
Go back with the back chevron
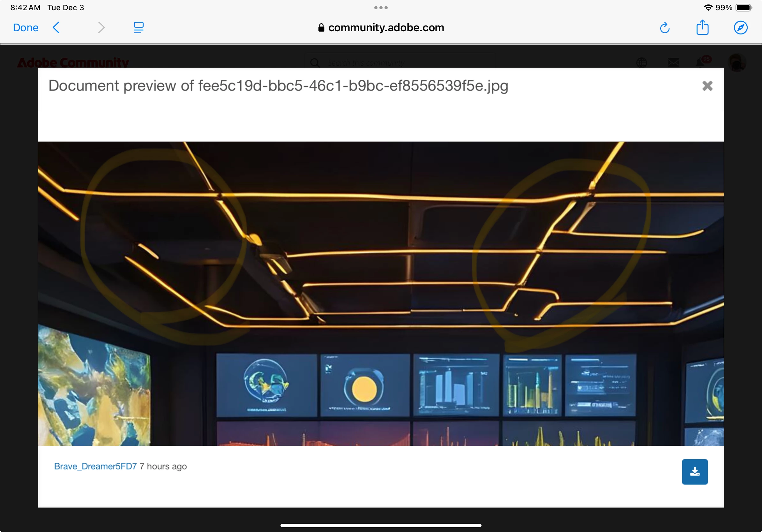coord(56,27)
